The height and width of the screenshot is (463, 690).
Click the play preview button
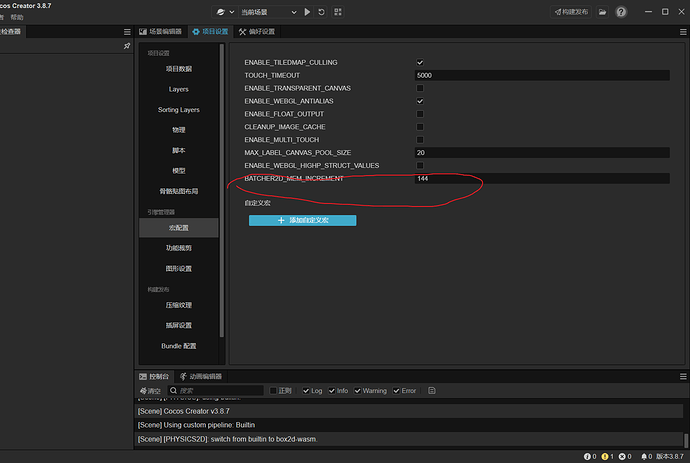(307, 12)
